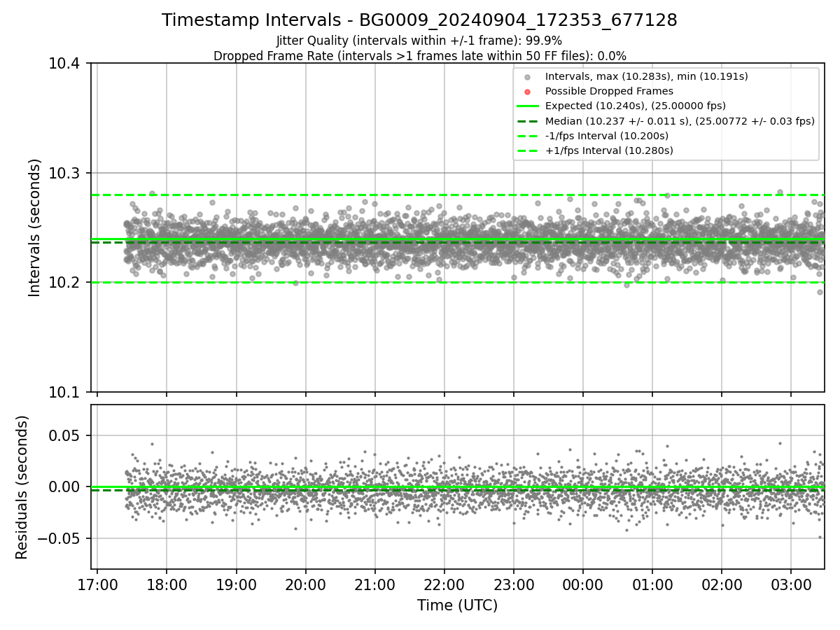Click the x-axis tick label '02:00'
The width and height of the screenshot is (840, 630).
pyautogui.click(x=722, y=584)
